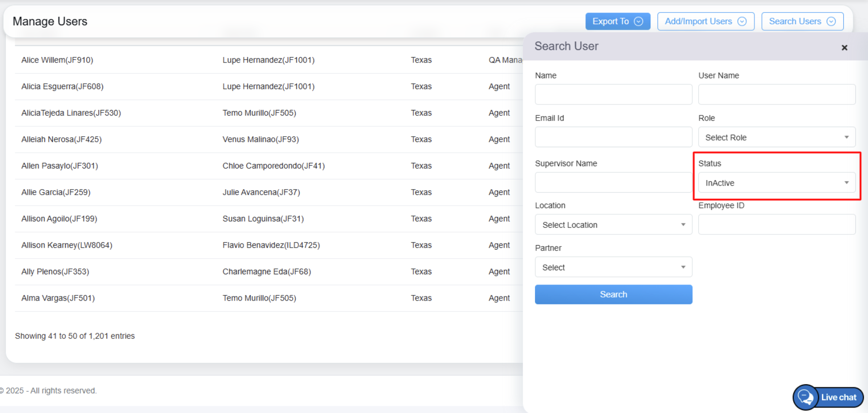Open the Export To menu

(x=617, y=21)
